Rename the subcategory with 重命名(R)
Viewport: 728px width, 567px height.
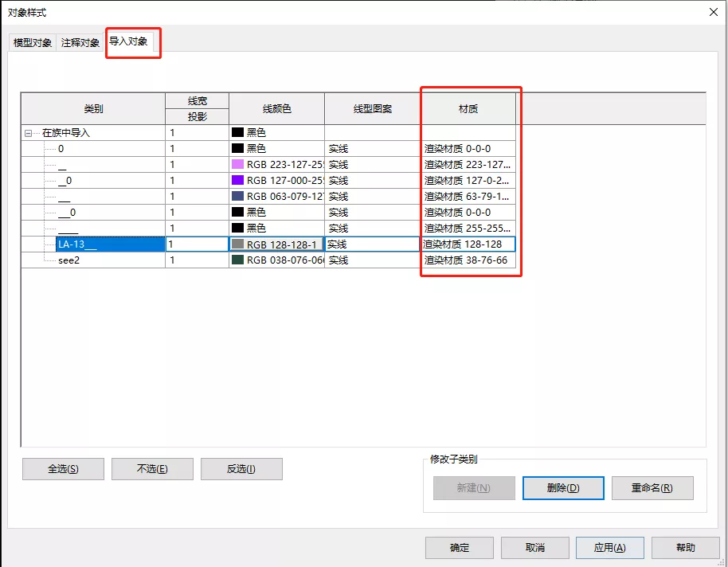(652, 488)
